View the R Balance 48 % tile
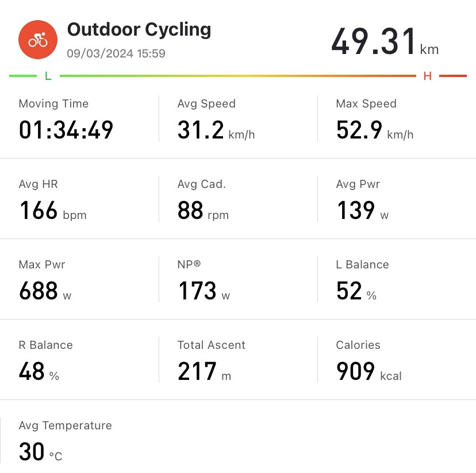Viewport: 476px width, 473px height. point(79,360)
